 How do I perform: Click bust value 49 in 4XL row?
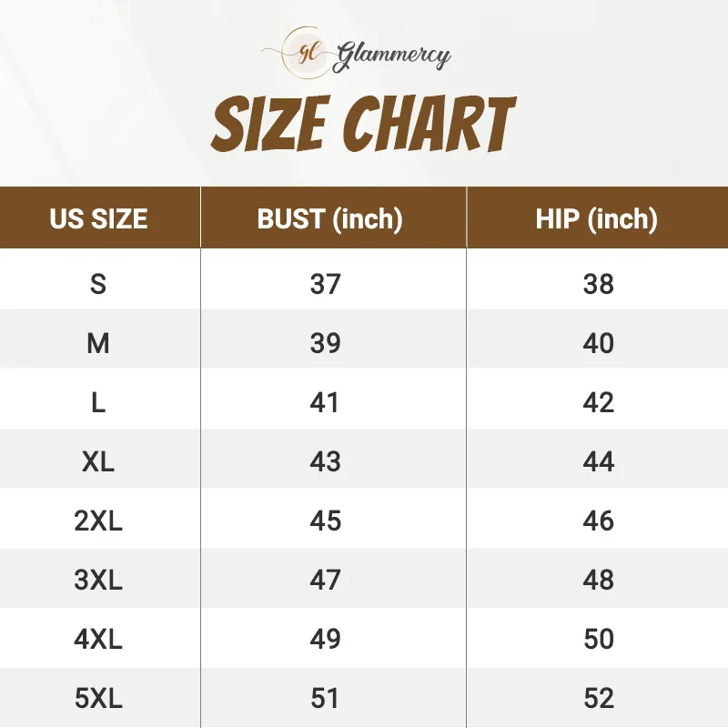pyautogui.click(x=325, y=639)
